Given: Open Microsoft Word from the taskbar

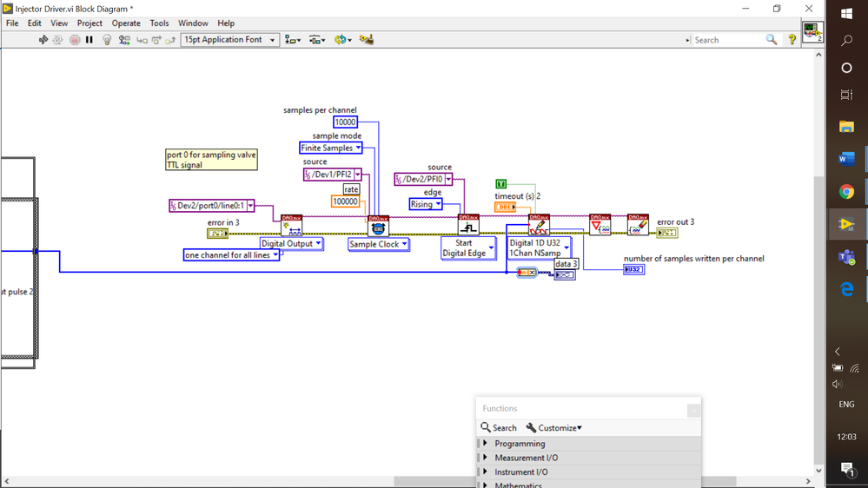Looking at the screenshot, I should pos(846,160).
